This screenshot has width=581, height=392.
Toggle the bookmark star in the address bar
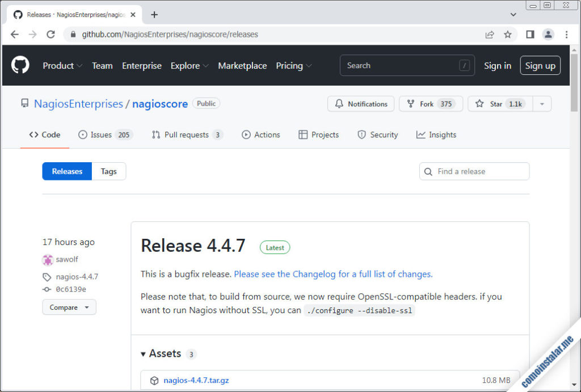508,34
